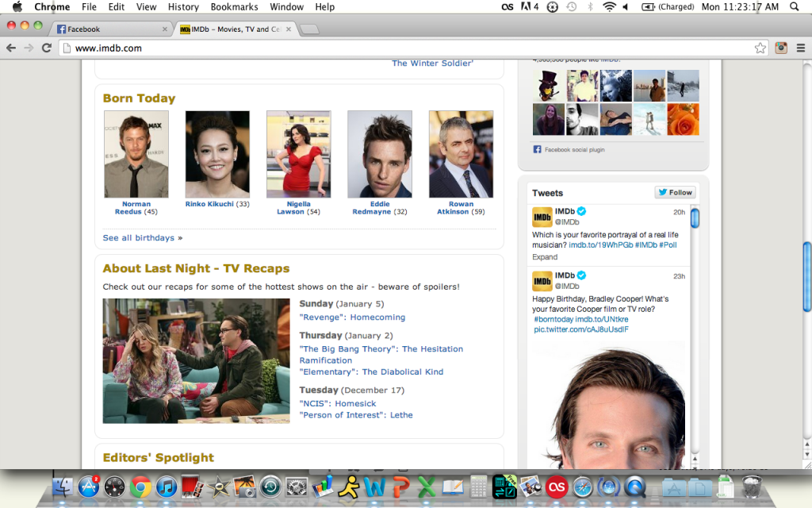
Task: Close the Facebook tab
Action: coord(165,29)
